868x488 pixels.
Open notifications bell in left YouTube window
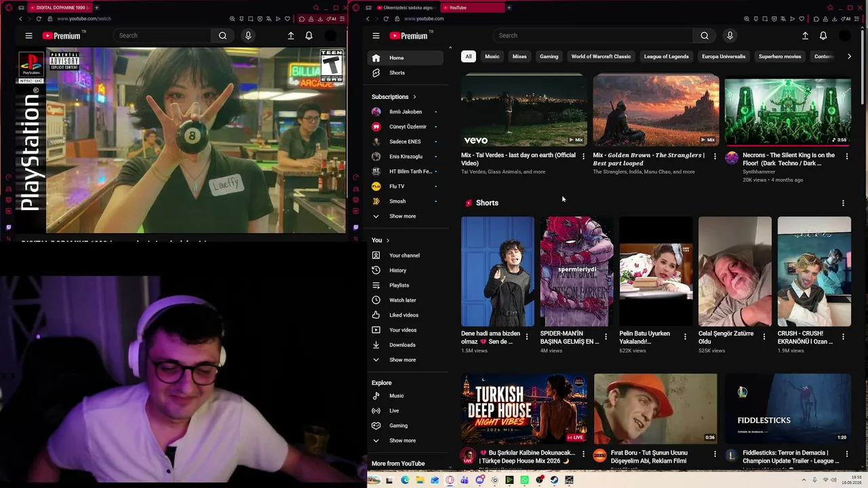309,36
